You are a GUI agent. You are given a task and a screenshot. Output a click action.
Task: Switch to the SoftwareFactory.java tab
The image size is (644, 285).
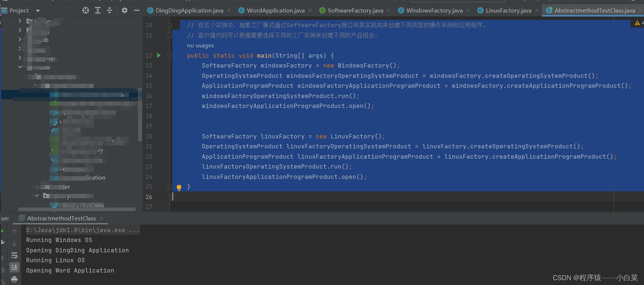[353, 10]
